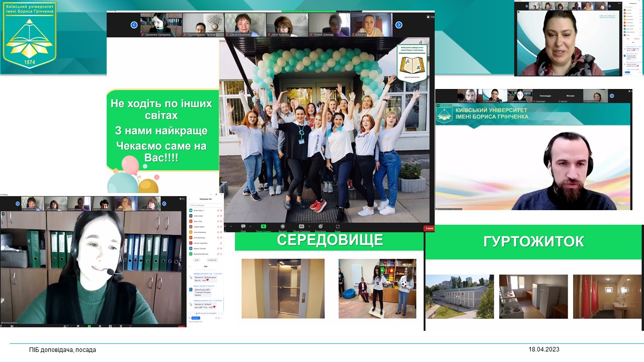Viewport: 644px width, 362px height.
Task: Click Show Captions CC icon
Action: [x=301, y=227]
